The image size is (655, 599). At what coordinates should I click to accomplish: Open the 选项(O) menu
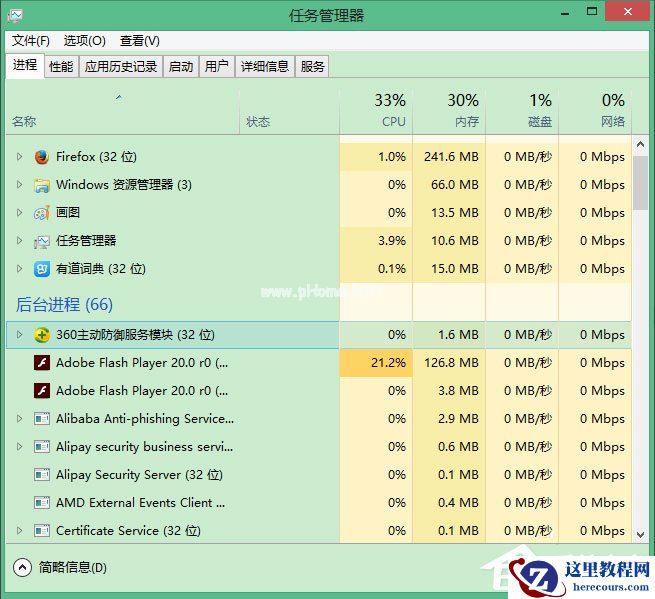(x=84, y=41)
